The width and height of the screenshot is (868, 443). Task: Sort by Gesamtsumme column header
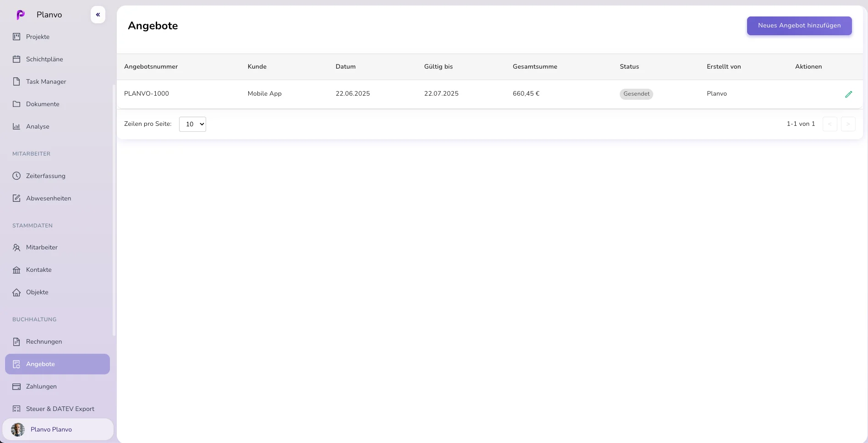[535, 66]
